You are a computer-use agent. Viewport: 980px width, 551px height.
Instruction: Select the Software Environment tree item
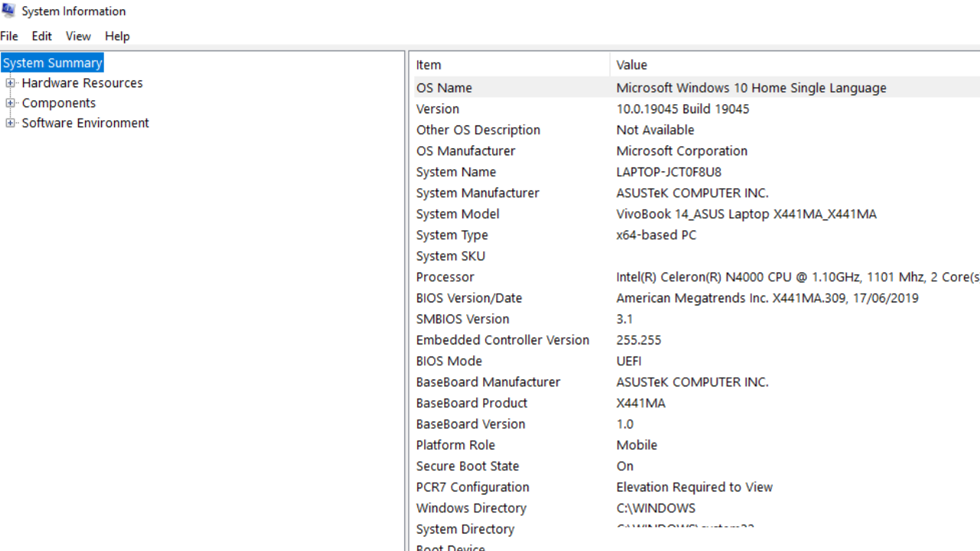pyautogui.click(x=85, y=122)
